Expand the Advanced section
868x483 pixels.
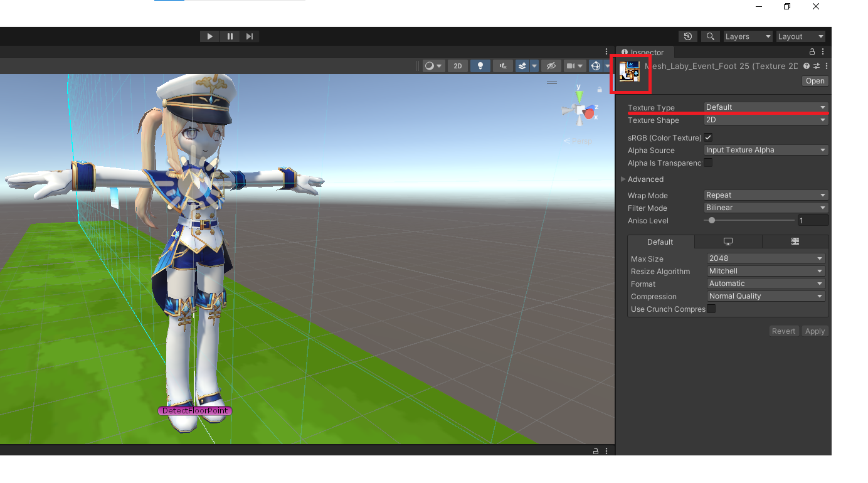click(x=642, y=179)
